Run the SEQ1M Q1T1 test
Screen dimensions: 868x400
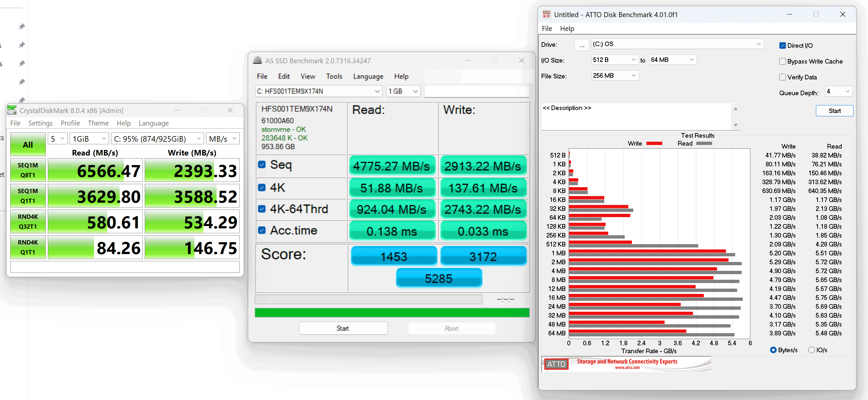tap(28, 196)
